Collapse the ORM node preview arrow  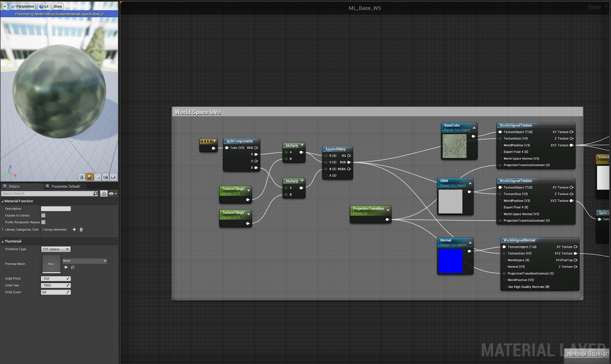click(x=470, y=183)
